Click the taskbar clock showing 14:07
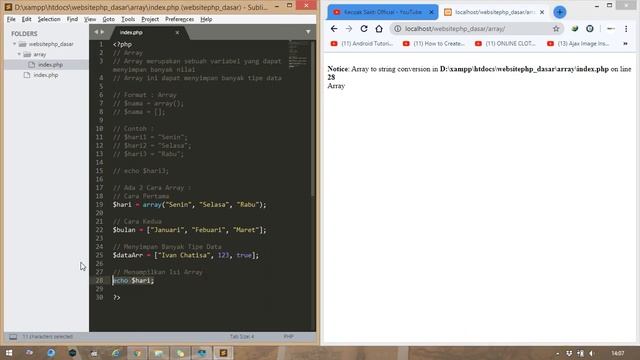Image resolution: width=640 pixels, height=360 pixels. (x=618, y=353)
